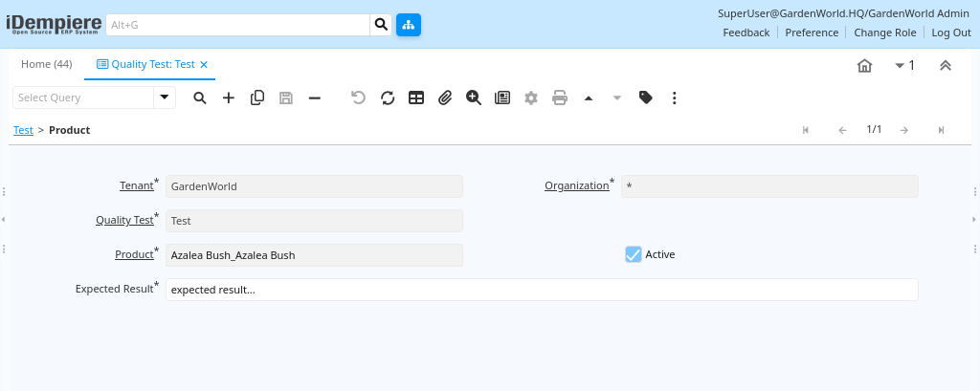
Task: Go to parent tab up arrow
Action: [589, 98]
